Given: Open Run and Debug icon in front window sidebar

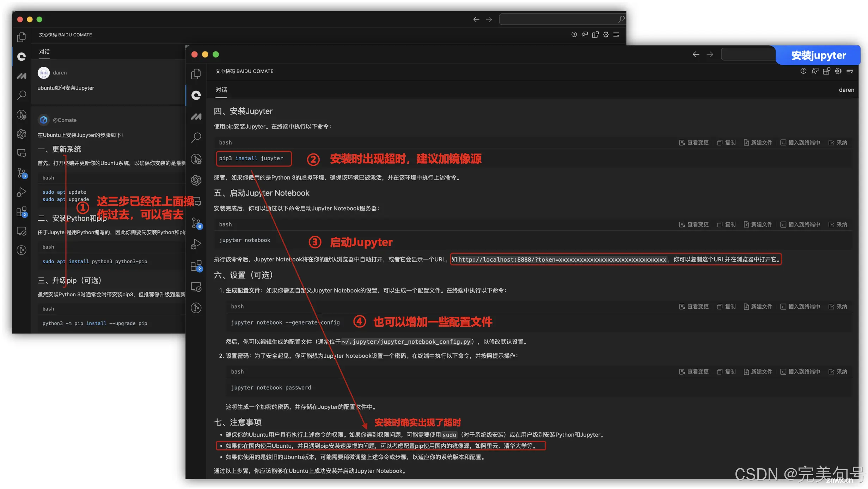Looking at the screenshot, I should pyautogui.click(x=196, y=244).
